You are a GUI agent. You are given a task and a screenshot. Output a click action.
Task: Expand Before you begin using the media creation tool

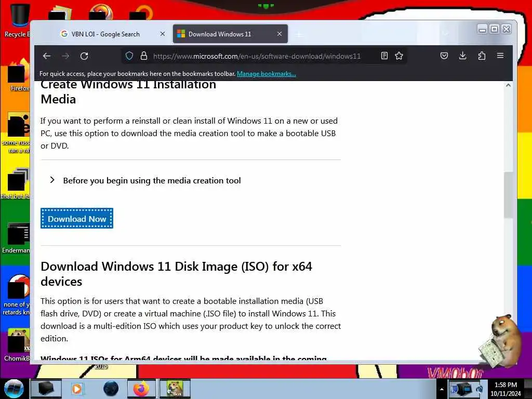[x=145, y=180]
